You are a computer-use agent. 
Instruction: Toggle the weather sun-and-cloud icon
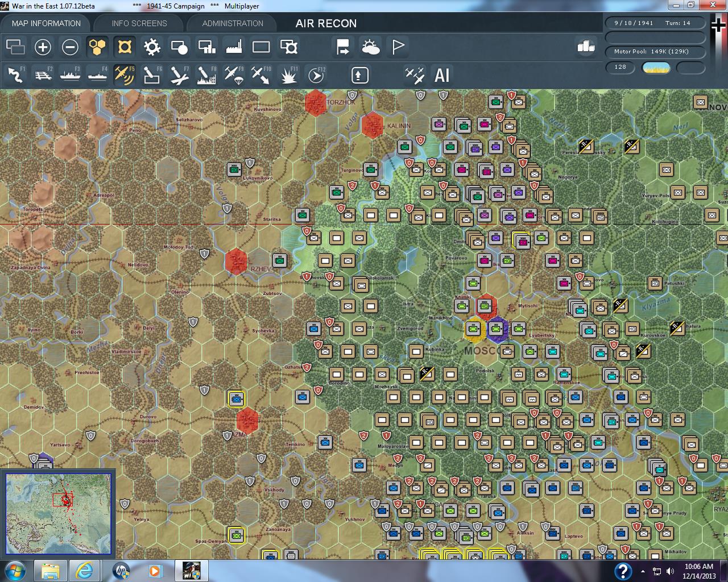[370, 47]
